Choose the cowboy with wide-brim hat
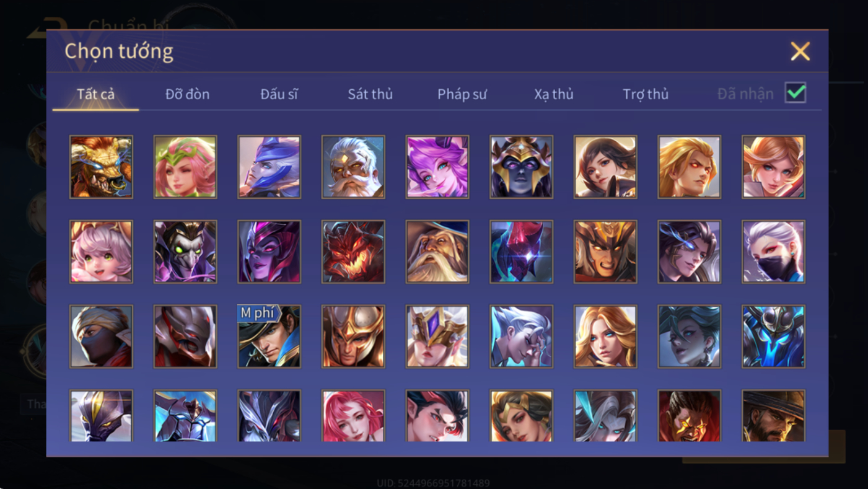868x489 pixels. (773, 416)
